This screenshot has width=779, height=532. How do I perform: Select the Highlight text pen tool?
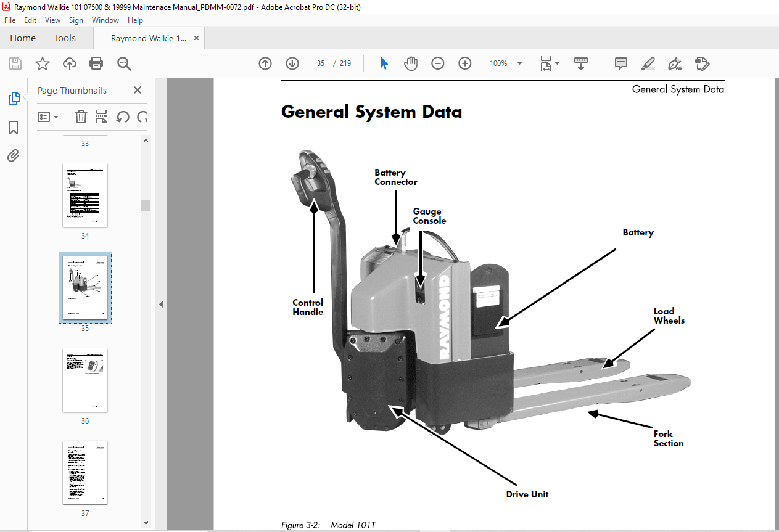tap(648, 63)
